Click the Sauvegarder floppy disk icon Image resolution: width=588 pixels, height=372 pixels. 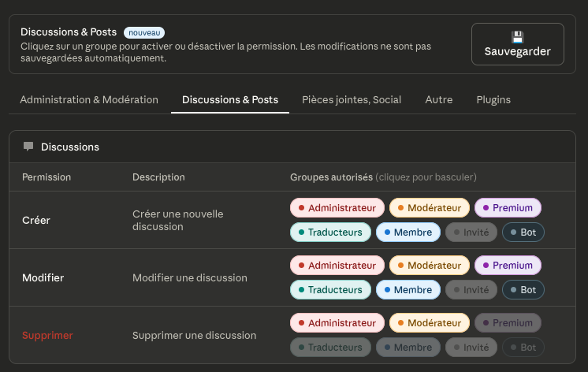517,37
